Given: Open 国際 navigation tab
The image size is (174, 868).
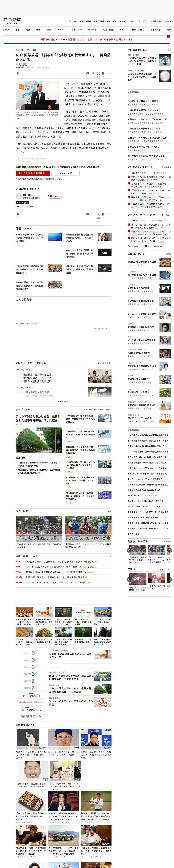Looking at the screenshot, I should point(49,30).
